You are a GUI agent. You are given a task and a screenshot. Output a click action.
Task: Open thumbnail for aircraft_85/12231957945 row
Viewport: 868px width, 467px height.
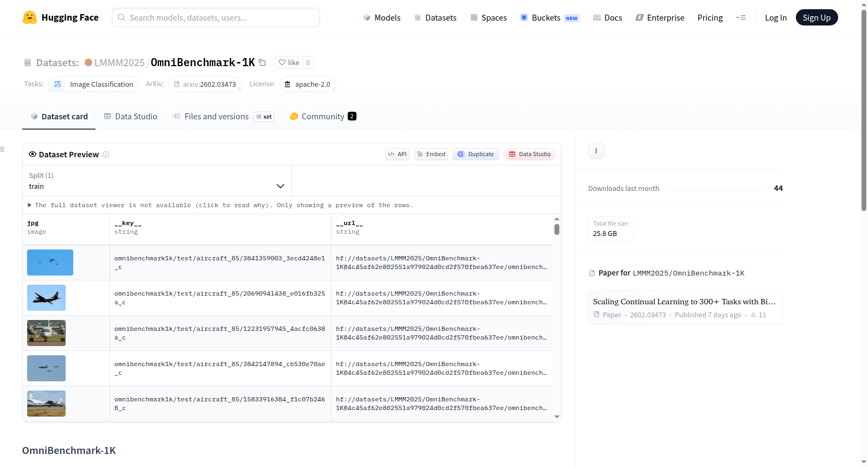point(46,333)
